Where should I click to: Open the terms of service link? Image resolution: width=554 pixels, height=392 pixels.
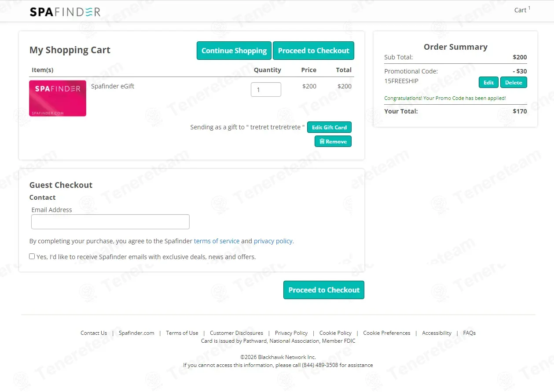pos(216,241)
